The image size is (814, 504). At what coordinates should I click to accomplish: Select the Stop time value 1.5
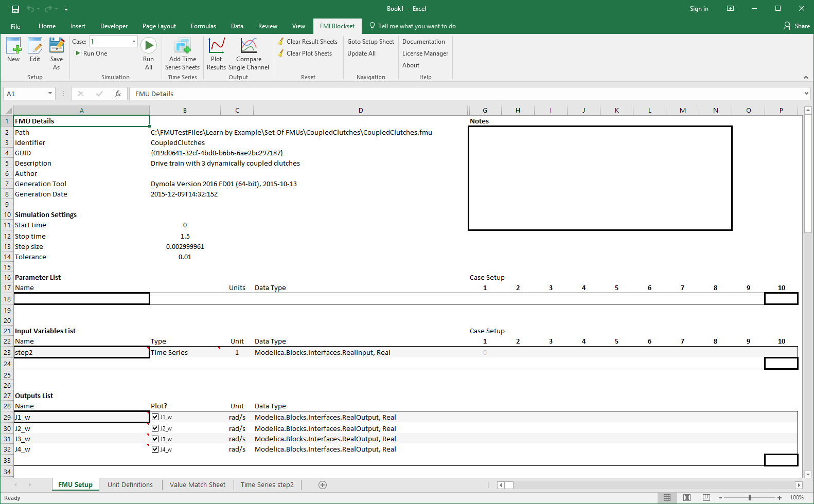[x=185, y=236]
